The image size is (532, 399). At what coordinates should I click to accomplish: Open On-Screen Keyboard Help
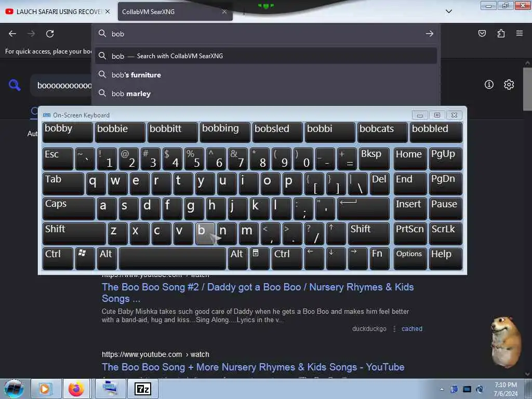pos(445,259)
